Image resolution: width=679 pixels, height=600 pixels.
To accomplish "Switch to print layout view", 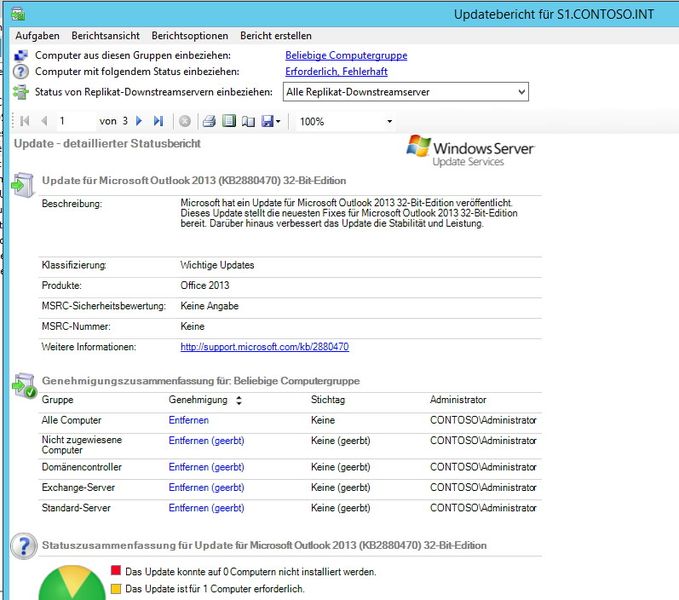I will [228, 121].
